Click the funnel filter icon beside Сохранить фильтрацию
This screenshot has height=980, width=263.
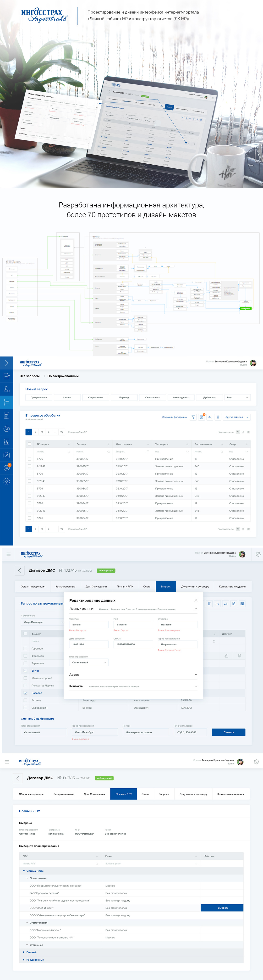193,417
